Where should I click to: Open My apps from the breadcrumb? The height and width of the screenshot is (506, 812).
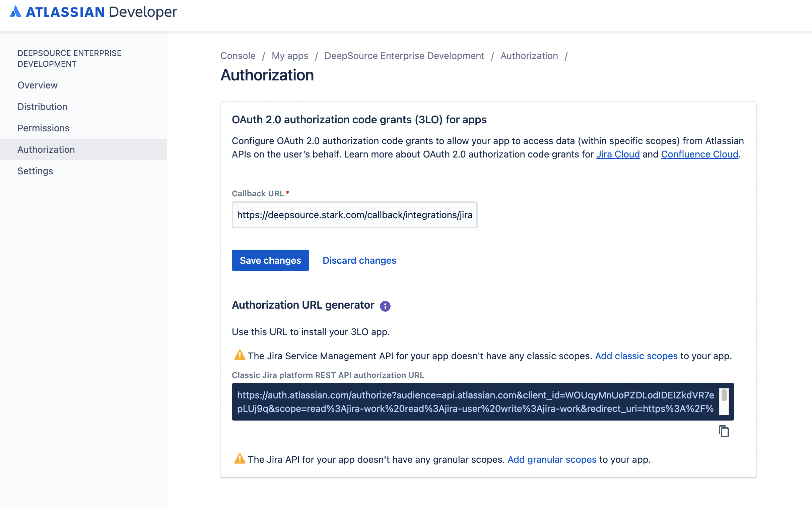pos(290,56)
